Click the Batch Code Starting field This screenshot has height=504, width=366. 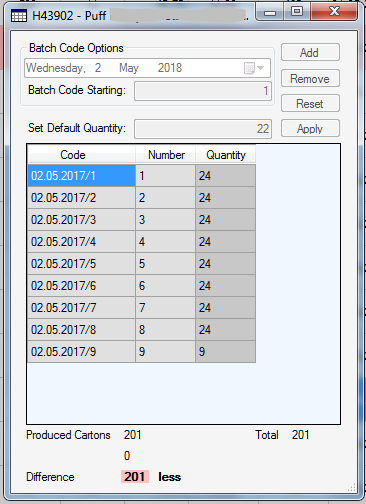pyautogui.click(x=203, y=91)
